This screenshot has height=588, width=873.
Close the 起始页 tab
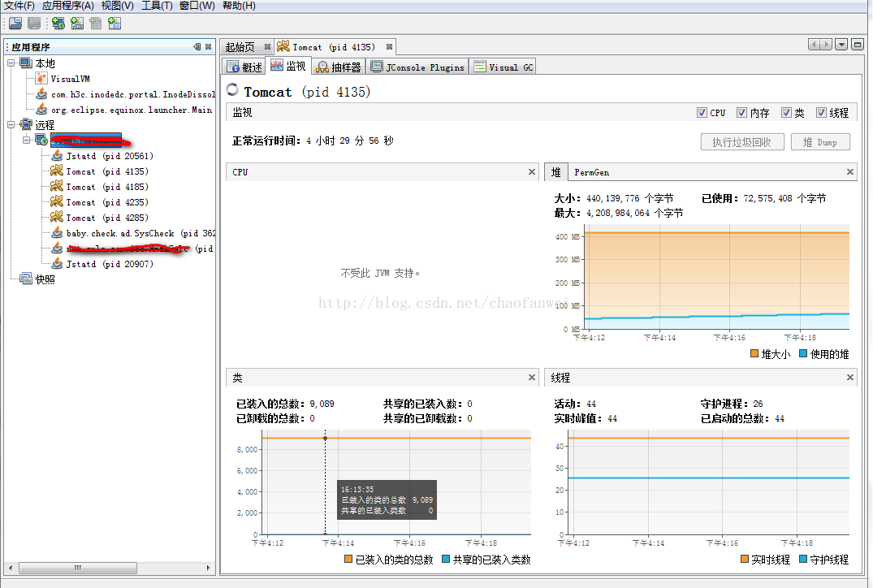coord(267,47)
